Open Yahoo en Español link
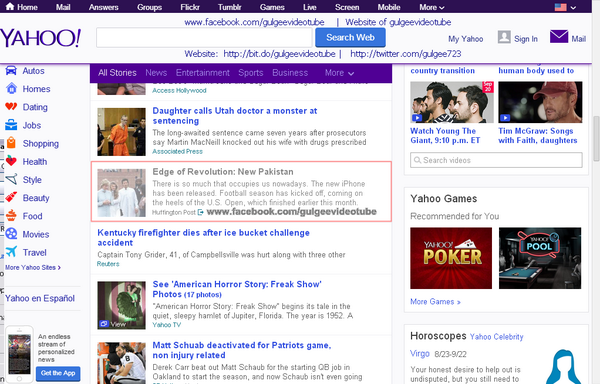 (40, 298)
